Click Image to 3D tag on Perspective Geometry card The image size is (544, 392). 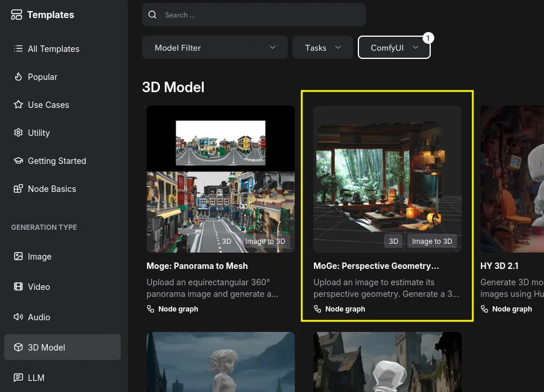432,242
